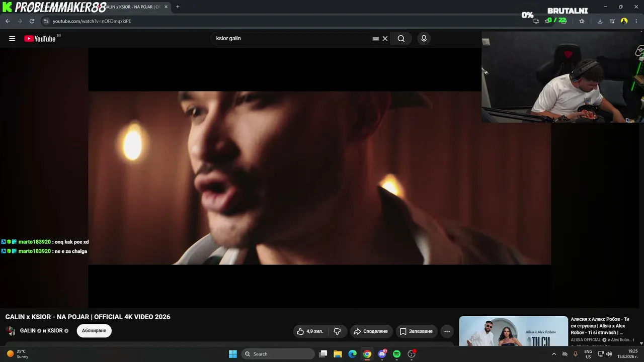The height and width of the screenshot is (362, 644).
Task: Expand hidden system tray icons
Action: (x=554, y=354)
